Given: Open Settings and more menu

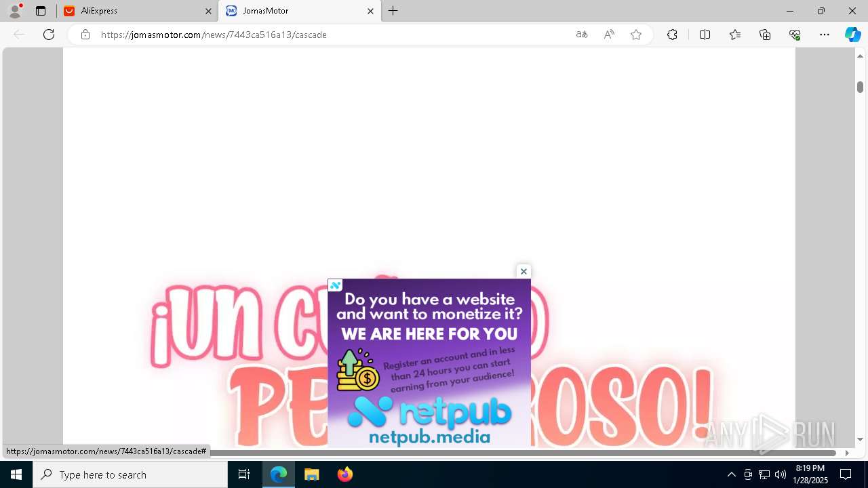Looking at the screenshot, I should (825, 35).
